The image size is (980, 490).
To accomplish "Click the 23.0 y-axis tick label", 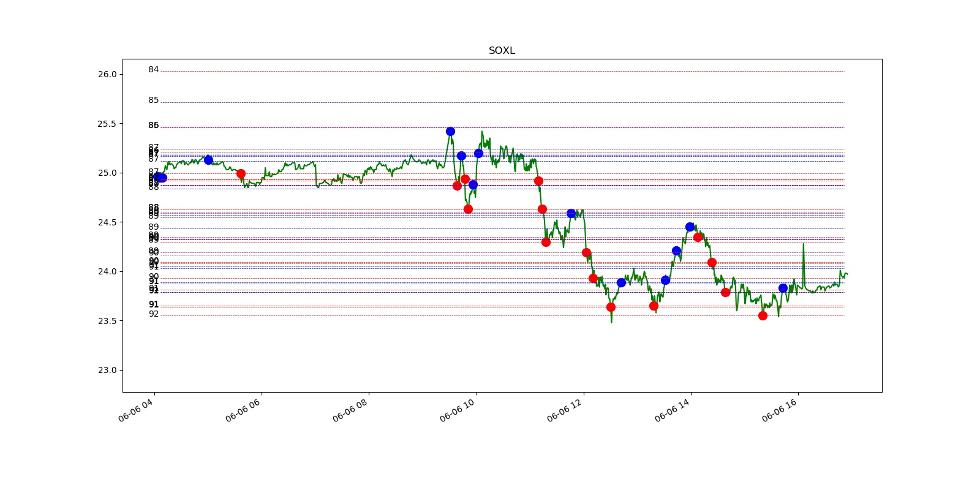I will [107, 370].
